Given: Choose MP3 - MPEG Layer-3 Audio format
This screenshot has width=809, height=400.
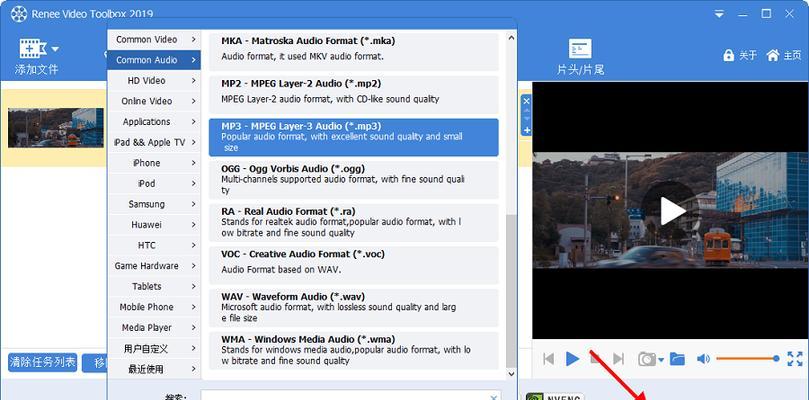Looking at the screenshot, I should (353, 137).
